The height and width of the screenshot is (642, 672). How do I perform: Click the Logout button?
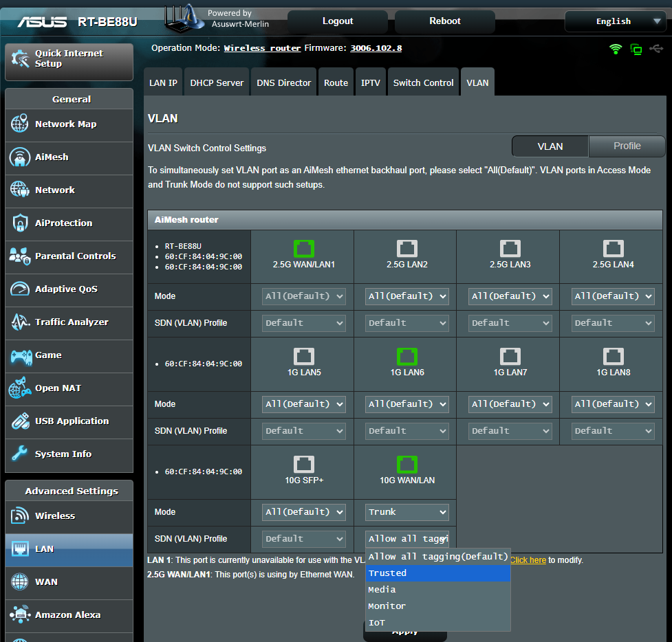click(338, 21)
